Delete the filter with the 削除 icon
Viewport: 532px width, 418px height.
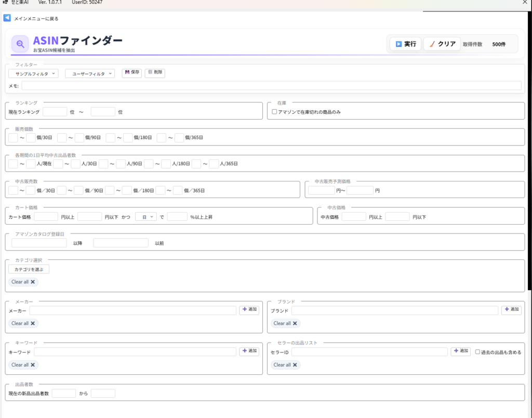[x=155, y=73]
